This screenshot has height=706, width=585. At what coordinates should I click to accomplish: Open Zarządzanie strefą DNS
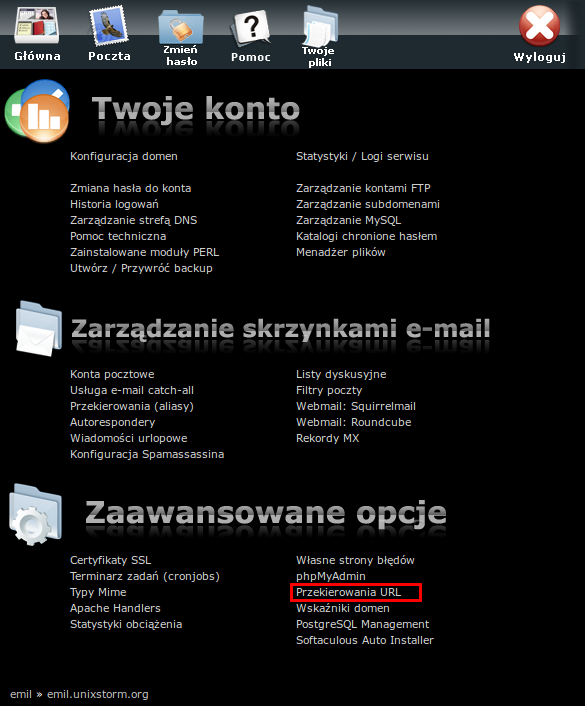[134, 220]
